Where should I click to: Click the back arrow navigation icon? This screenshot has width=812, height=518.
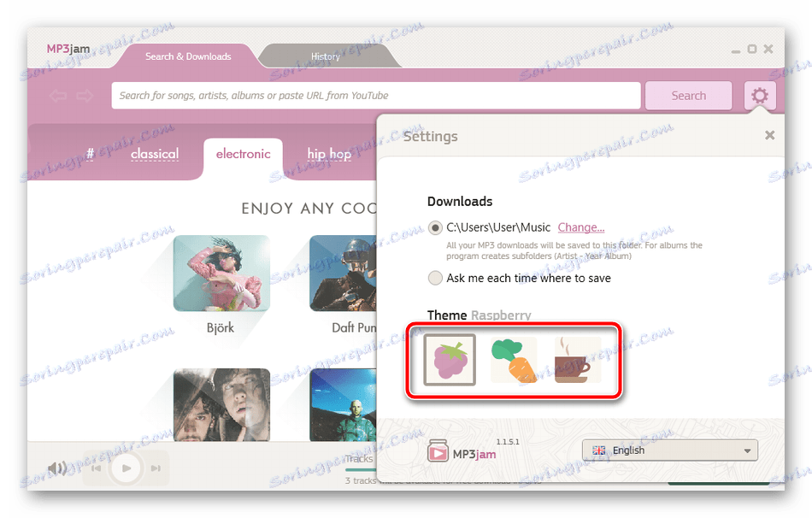pos(58,96)
